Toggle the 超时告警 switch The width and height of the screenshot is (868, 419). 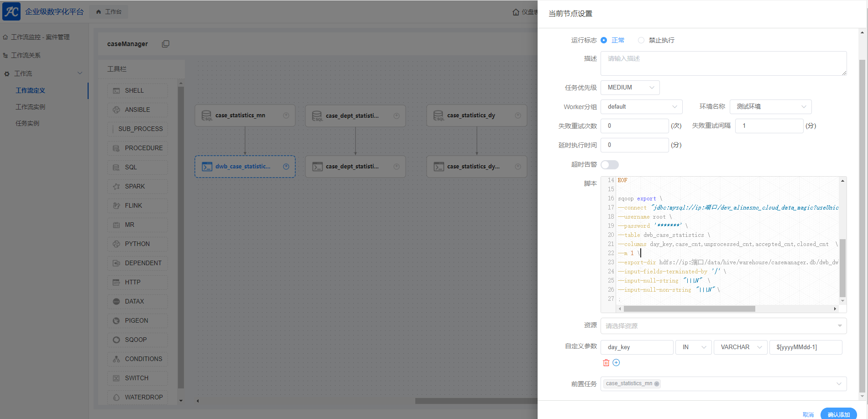click(610, 165)
